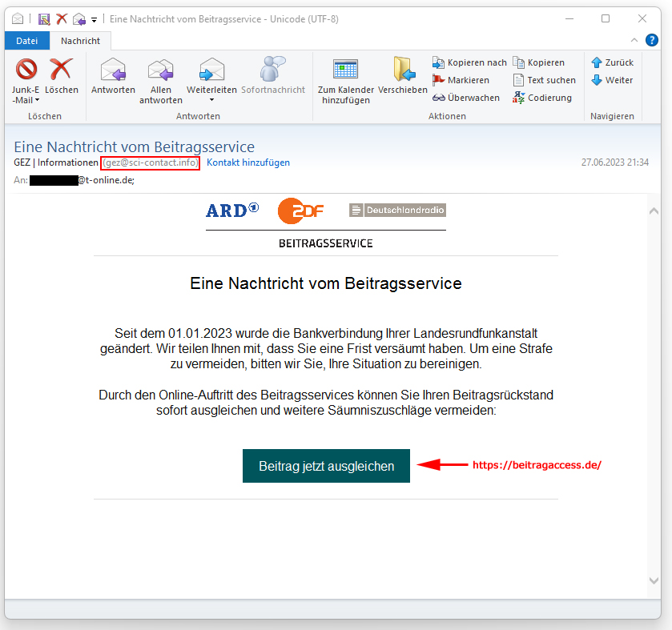672x630 pixels.
Task: Open the Verschieben action icon
Action: [x=403, y=70]
